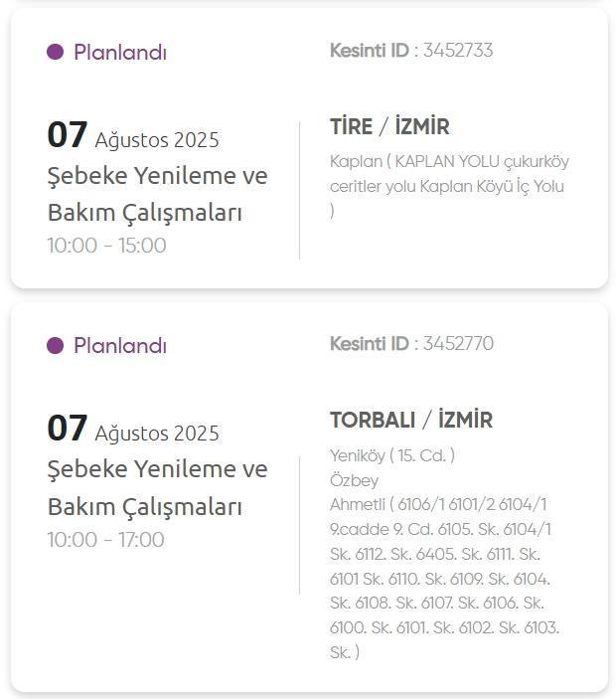The height and width of the screenshot is (699, 616).
Task: Click the outage title above 10:00 - 17:00
Action: [x=157, y=487]
